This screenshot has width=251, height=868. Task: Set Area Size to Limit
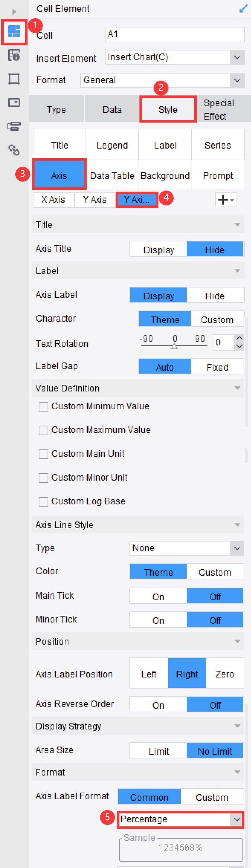[x=158, y=751]
